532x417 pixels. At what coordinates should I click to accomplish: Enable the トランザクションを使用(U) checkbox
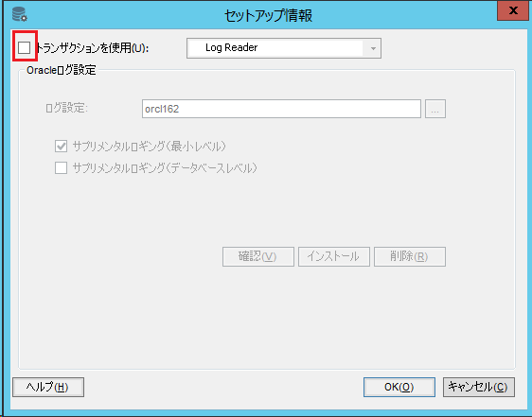pos(24,47)
